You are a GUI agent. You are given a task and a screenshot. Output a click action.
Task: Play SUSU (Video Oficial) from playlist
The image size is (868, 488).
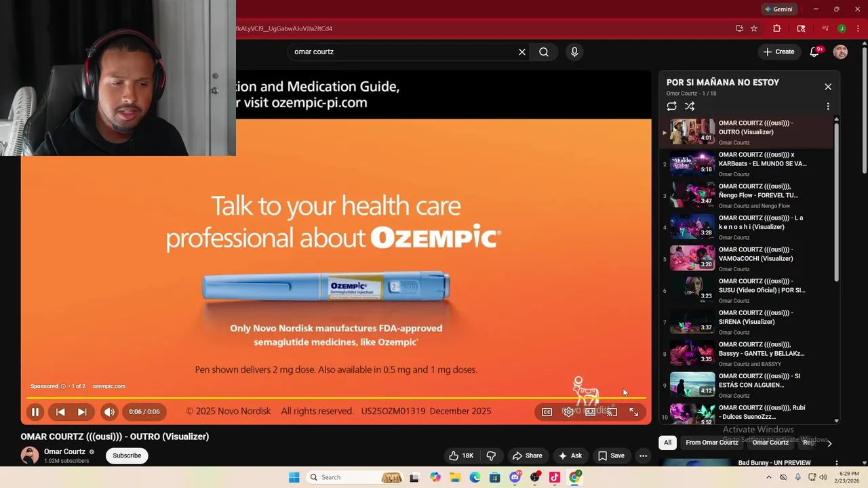[746, 290]
